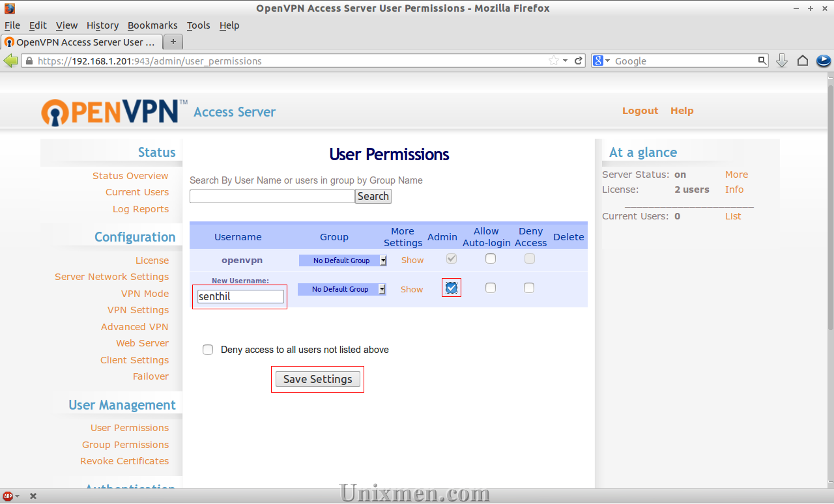Open Server Network Settings
This screenshot has width=834, height=504.
(111, 277)
